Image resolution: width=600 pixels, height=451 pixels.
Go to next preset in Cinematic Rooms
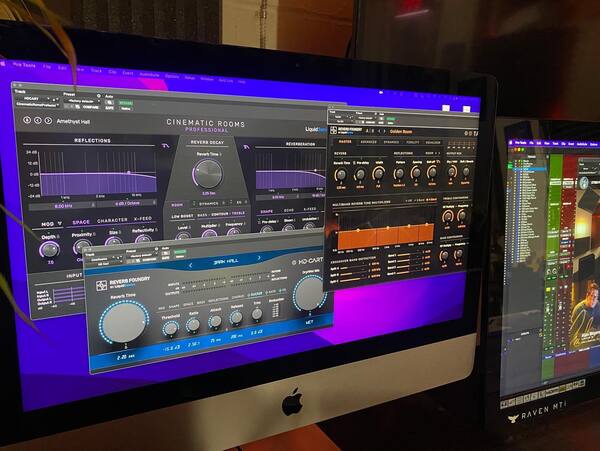pyautogui.click(x=48, y=121)
